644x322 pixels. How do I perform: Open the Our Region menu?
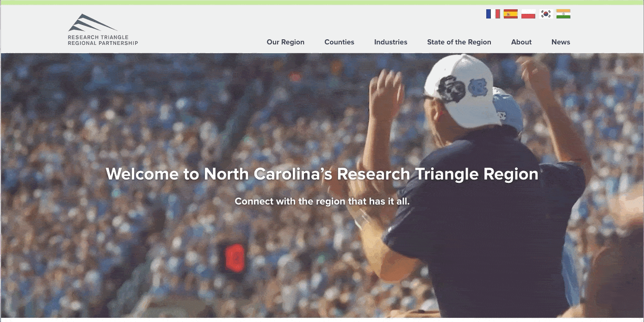click(x=285, y=42)
